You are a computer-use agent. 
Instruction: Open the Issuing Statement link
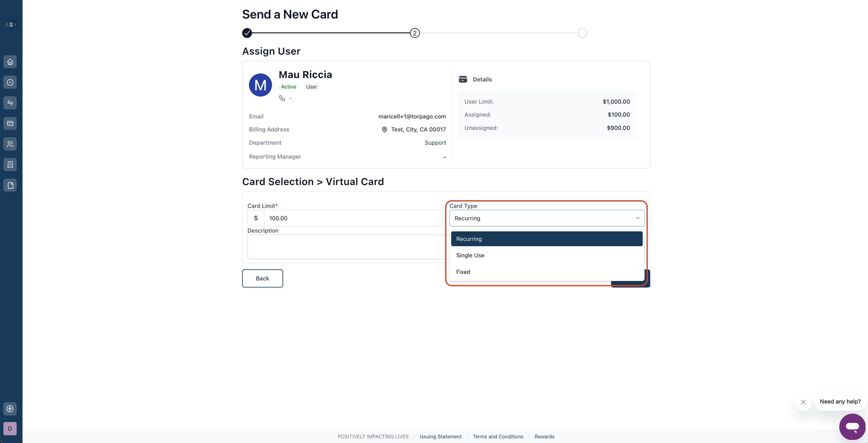tap(440, 437)
